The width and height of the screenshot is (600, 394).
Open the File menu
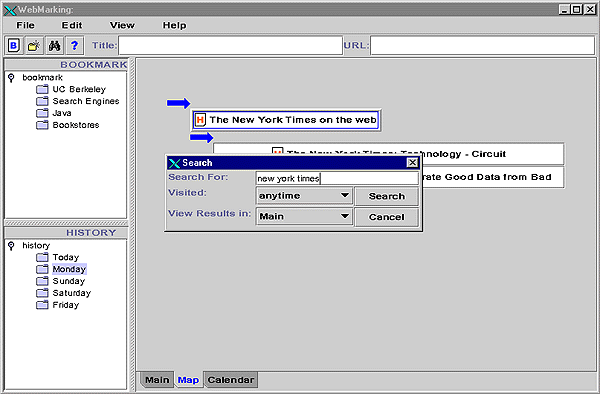pos(25,25)
